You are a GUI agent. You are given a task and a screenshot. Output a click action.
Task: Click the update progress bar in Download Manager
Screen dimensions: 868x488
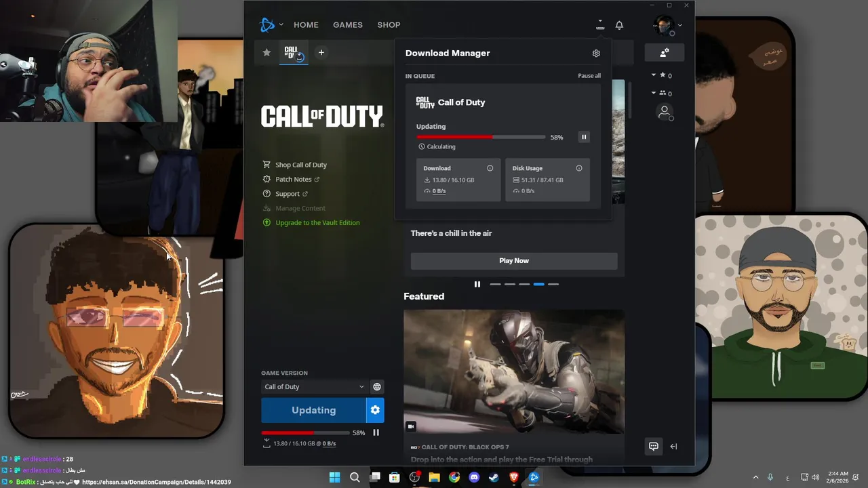481,137
